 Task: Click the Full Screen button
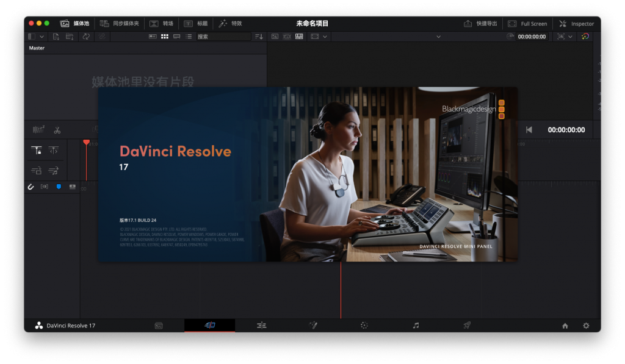[527, 24]
